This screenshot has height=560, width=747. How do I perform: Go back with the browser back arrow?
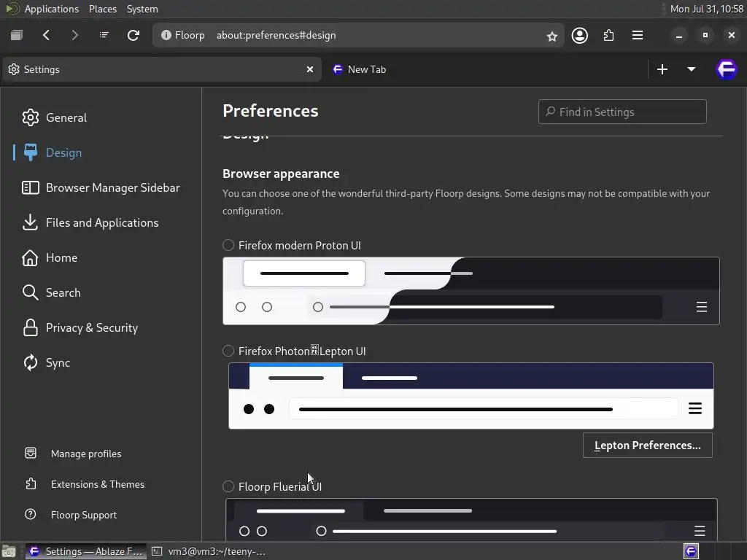point(46,35)
